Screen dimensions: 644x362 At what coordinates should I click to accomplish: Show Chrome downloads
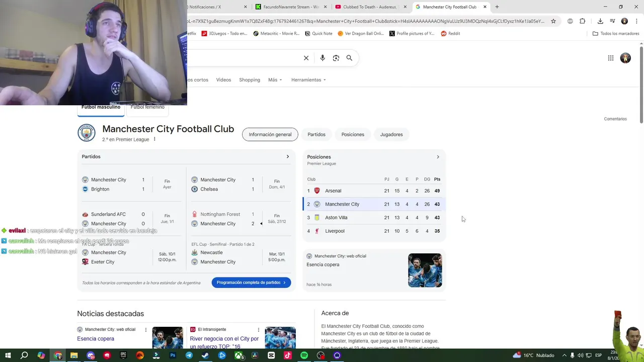pyautogui.click(x=600, y=21)
